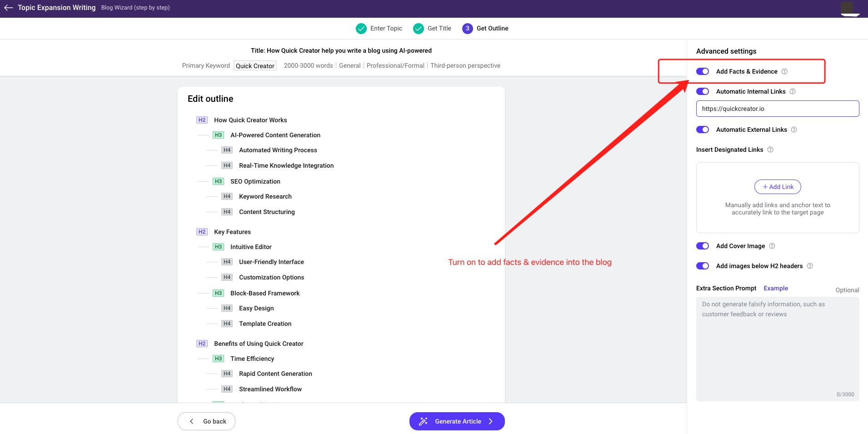Open the Automatic External Links help icon
This screenshot has height=434, width=868.
794,130
